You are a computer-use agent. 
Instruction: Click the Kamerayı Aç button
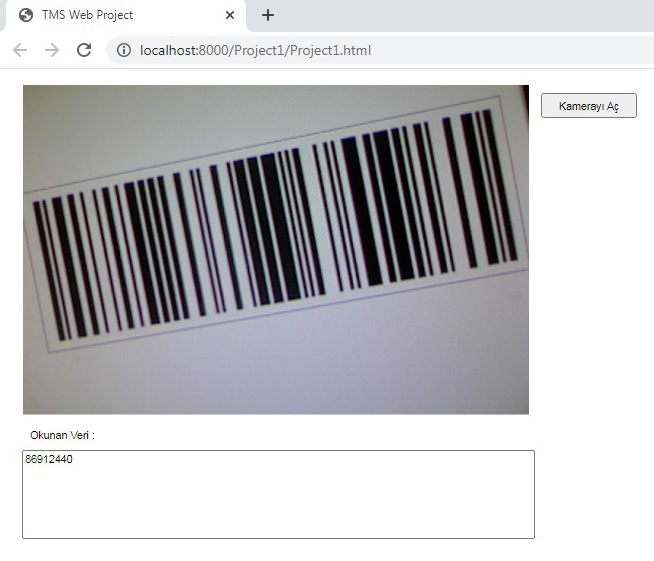pos(589,106)
